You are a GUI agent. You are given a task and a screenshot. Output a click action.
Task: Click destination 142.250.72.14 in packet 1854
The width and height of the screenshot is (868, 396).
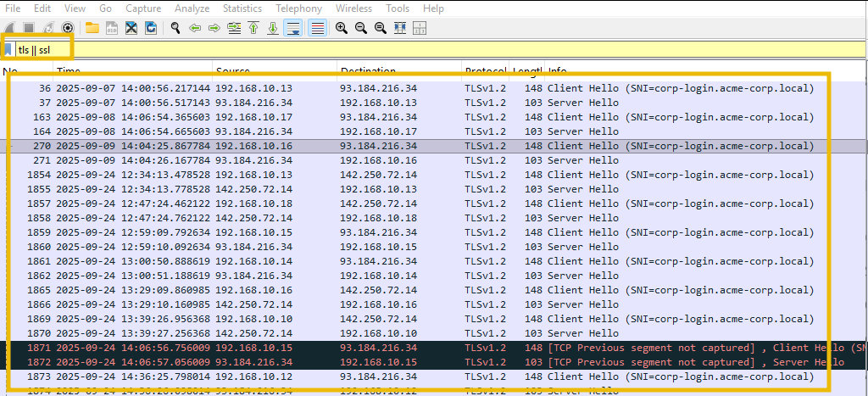click(x=378, y=175)
